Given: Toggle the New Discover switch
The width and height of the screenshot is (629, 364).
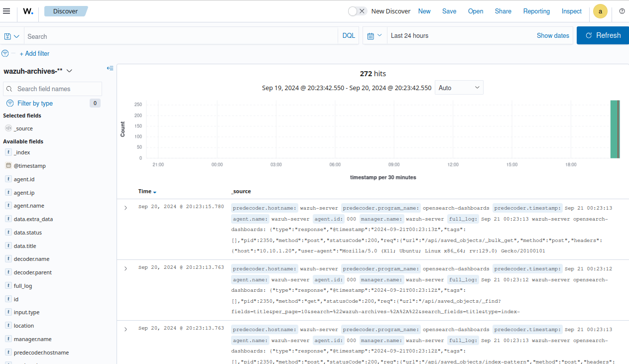Looking at the screenshot, I should point(357,11).
